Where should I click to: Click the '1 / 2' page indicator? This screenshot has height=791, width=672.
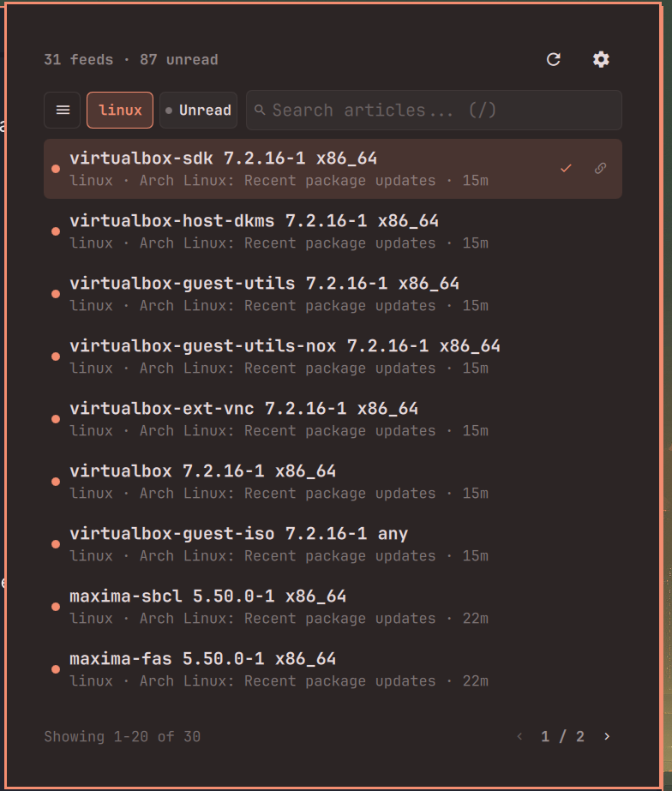point(563,736)
